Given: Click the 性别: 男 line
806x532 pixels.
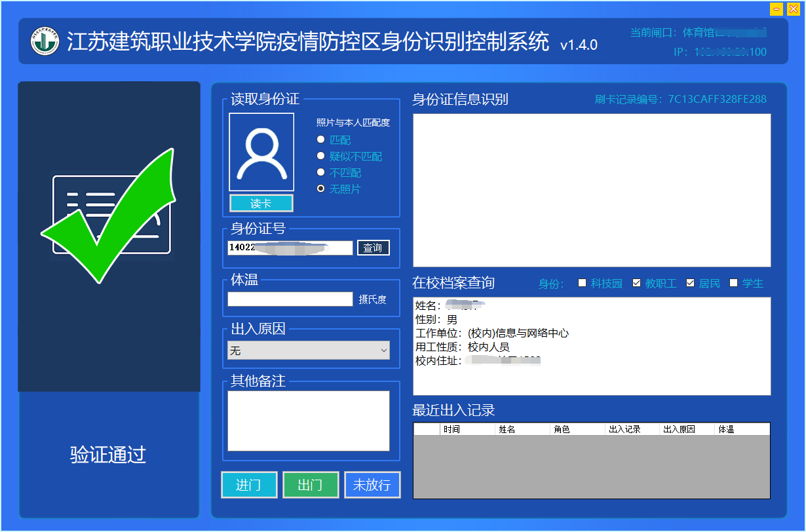Looking at the screenshot, I should (x=436, y=320).
